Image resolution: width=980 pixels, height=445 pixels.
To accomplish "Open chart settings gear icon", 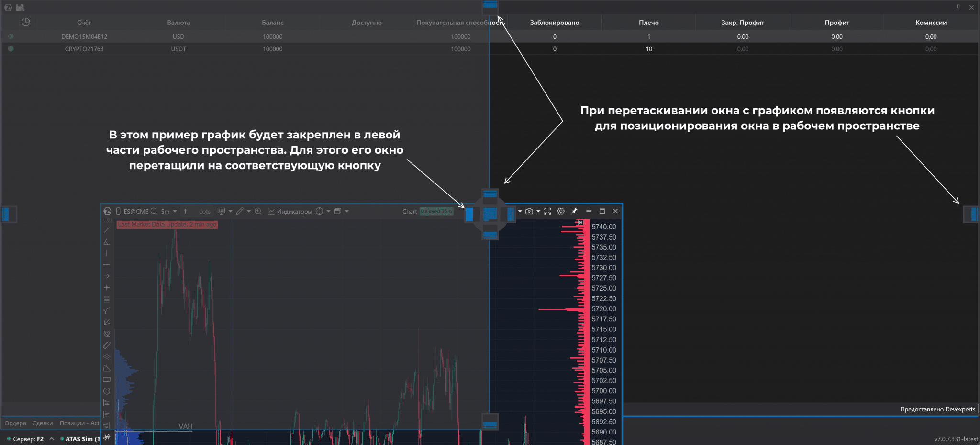I will 561,211.
